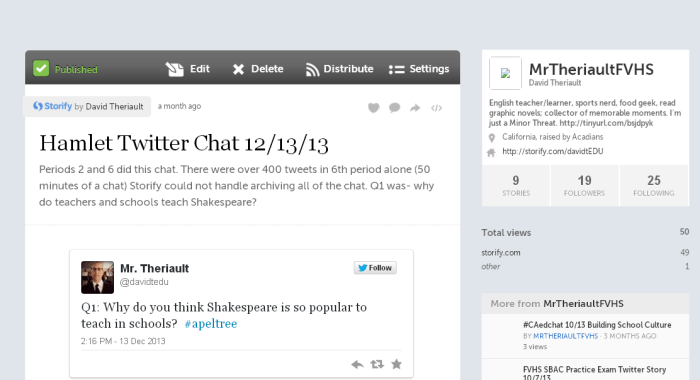View the 25 Following count
Viewport: 700px width, 380px height.
point(654,186)
